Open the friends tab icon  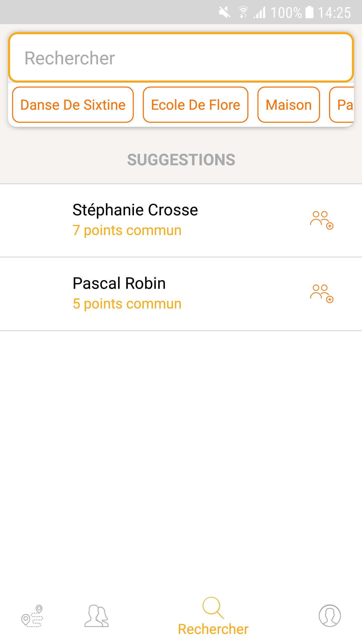tap(97, 616)
